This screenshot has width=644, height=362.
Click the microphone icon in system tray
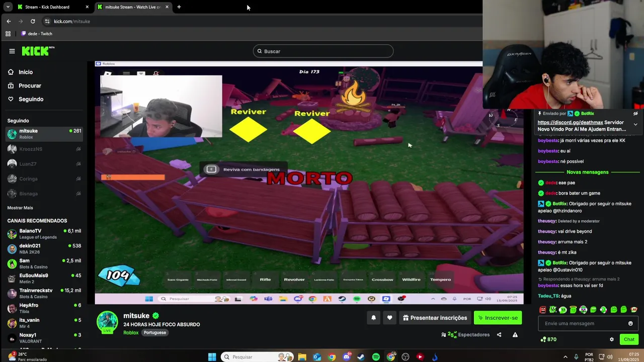pos(576,357)
